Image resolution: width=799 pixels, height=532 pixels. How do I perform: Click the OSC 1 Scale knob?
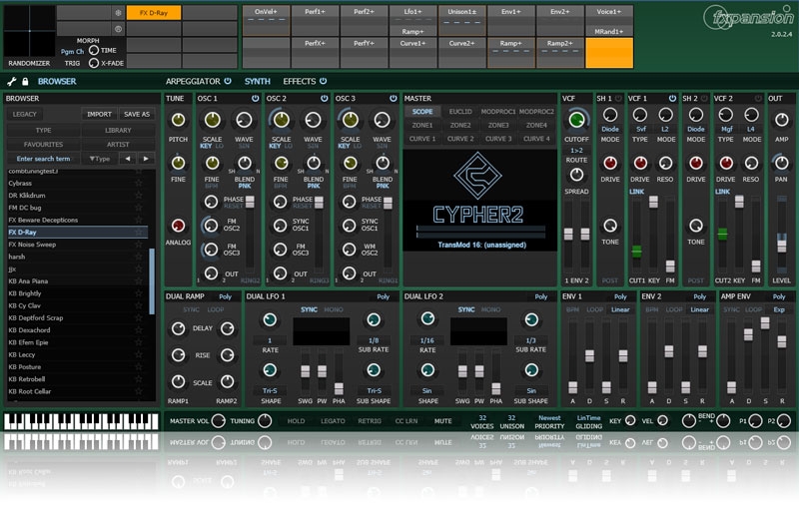click(x=213, y=120)
